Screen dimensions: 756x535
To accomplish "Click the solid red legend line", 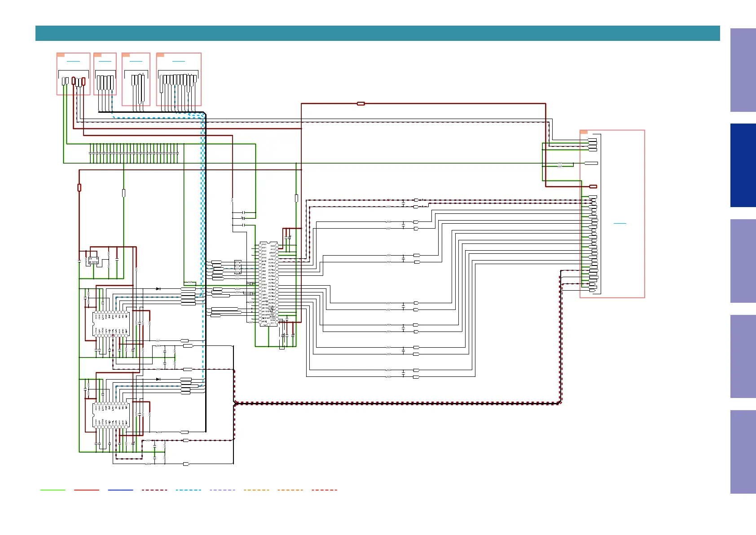I will (x=87, y=490).
